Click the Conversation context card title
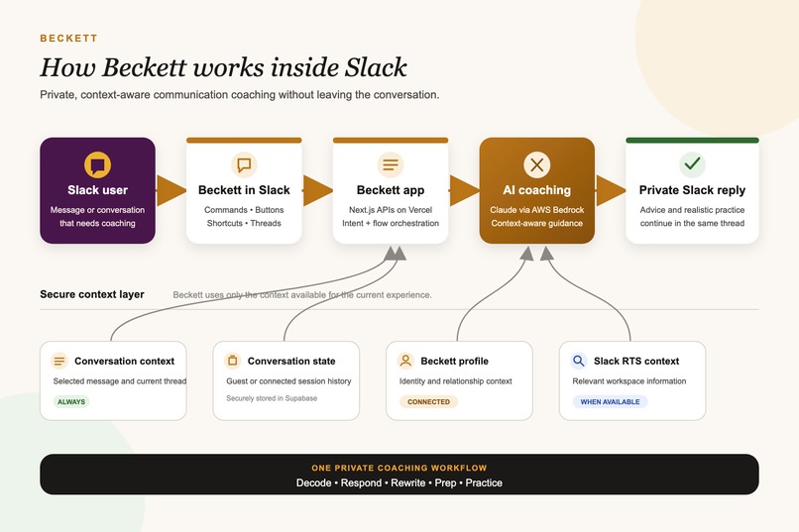The image size is (799, 532). click(124, 361)
